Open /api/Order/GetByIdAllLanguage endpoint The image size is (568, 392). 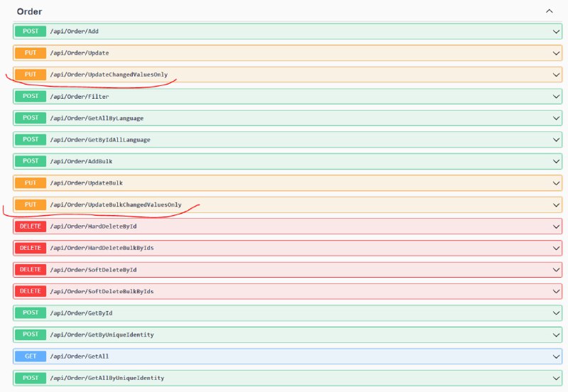click(x=100, y=140)
